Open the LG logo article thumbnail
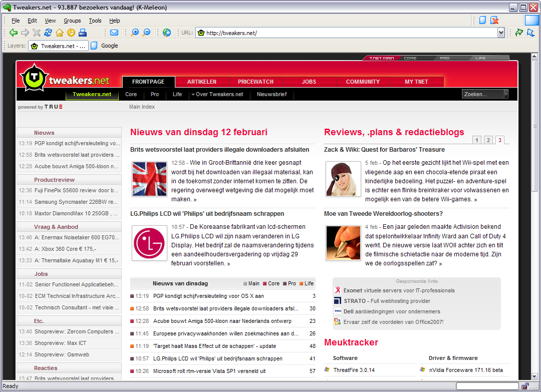This screenshot has width=541, height=392. (149, 243)
